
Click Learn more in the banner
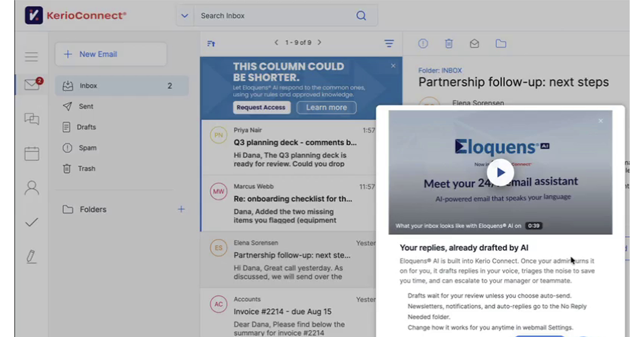click(x=326, y=107)
